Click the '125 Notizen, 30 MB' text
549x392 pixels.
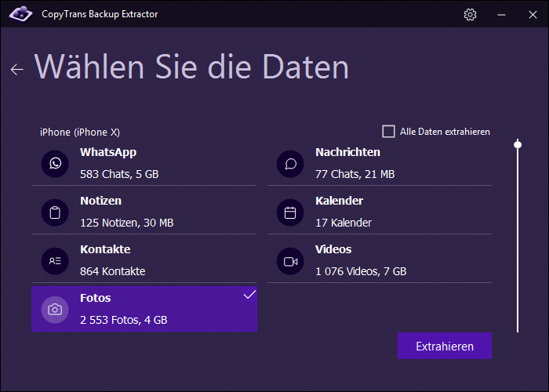click(x=127, y=223)
